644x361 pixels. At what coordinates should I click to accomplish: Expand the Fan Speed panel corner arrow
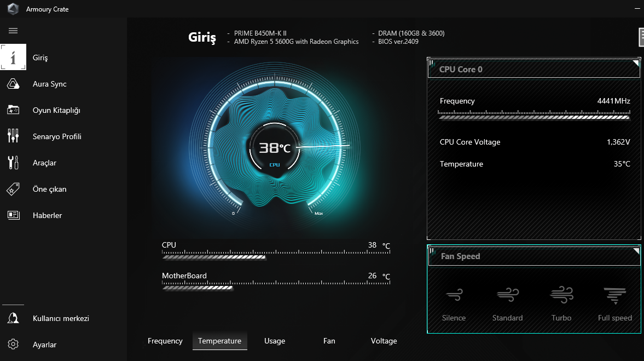coord(636,250)
